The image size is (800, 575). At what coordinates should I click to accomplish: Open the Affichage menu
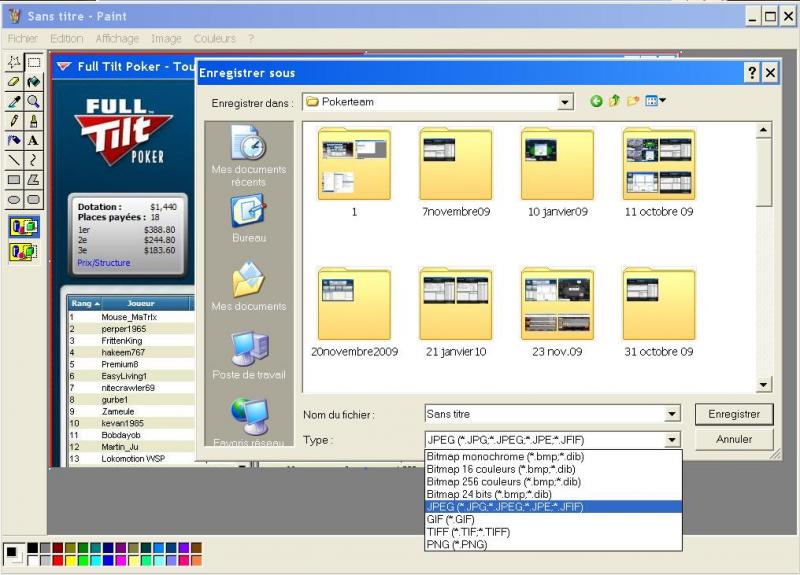117,39
